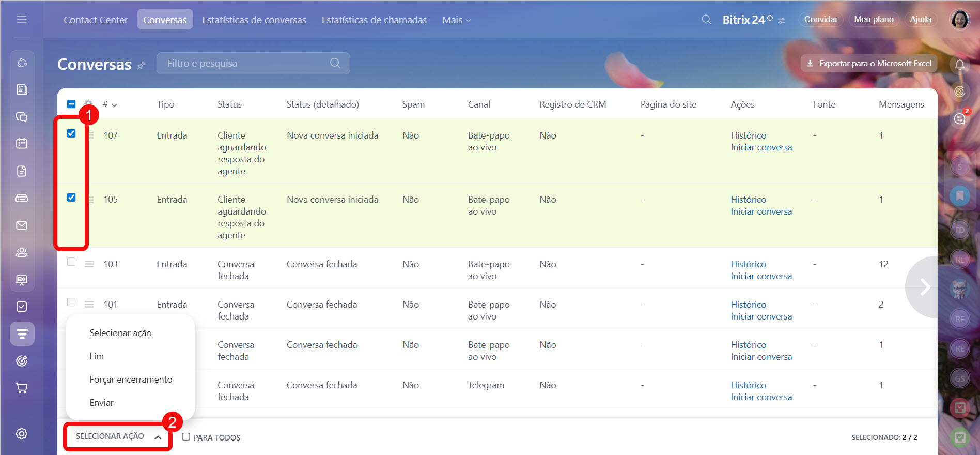Open row menu icon for conversation 103
Image resolution: width=980 pixels, height=455 pixels.
(x=89, y=264)
